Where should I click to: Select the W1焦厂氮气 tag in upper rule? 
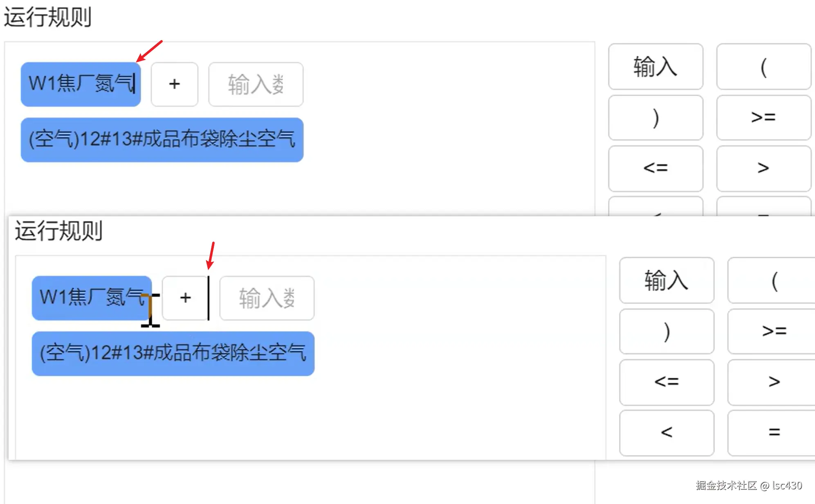coord(81,84)
